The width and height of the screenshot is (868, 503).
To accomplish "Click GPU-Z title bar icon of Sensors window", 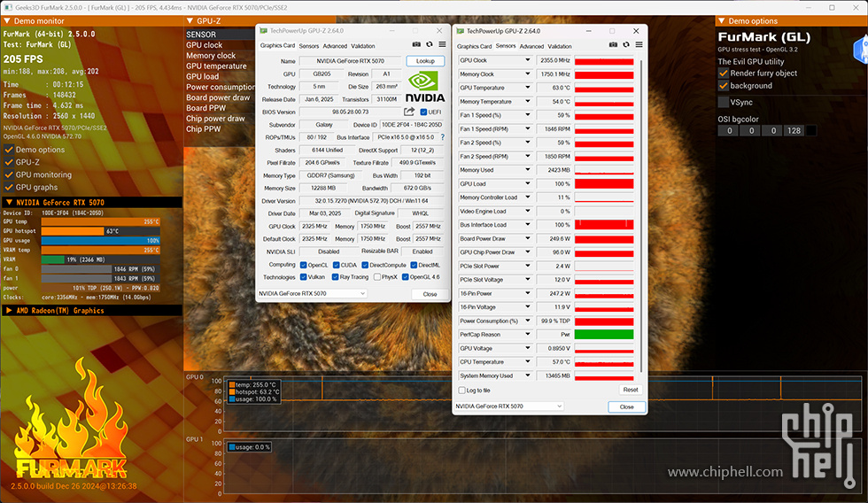I will tap(460, 31).
